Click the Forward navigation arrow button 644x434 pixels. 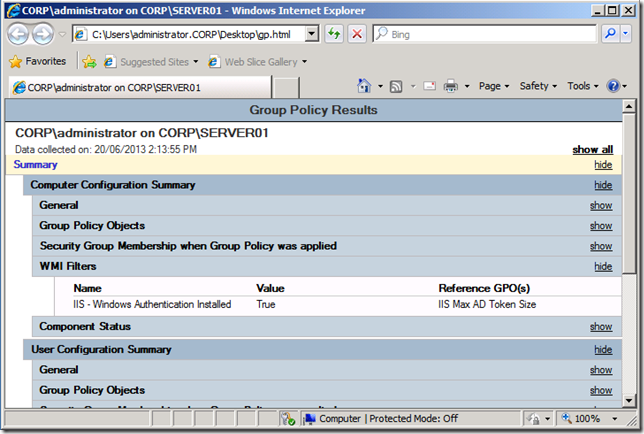pos(44,34)
